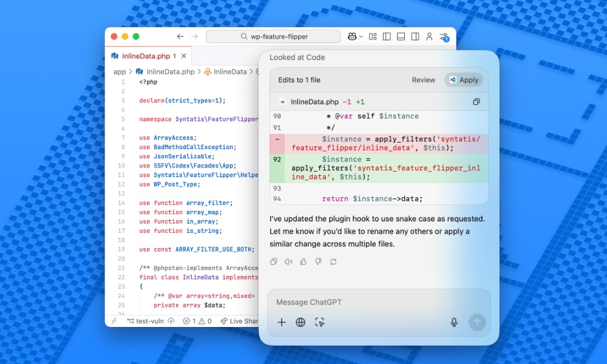Click the 'use const ARRAY_FILTER_USE_BOTH;' line
This screenshot has height=364, width=607.
[197, 249]
